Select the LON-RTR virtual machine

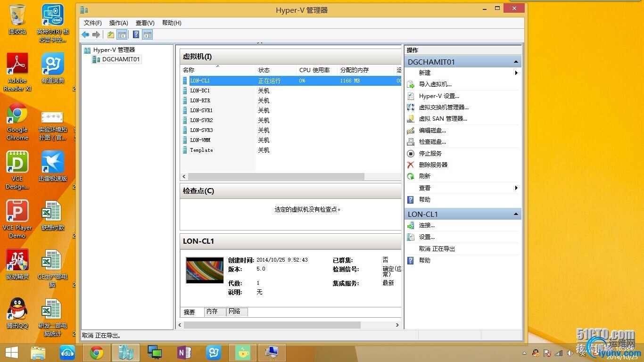[200, 100]
